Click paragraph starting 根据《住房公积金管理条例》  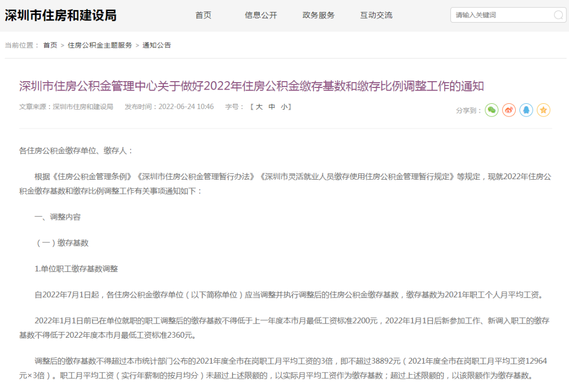click(285, 184)
